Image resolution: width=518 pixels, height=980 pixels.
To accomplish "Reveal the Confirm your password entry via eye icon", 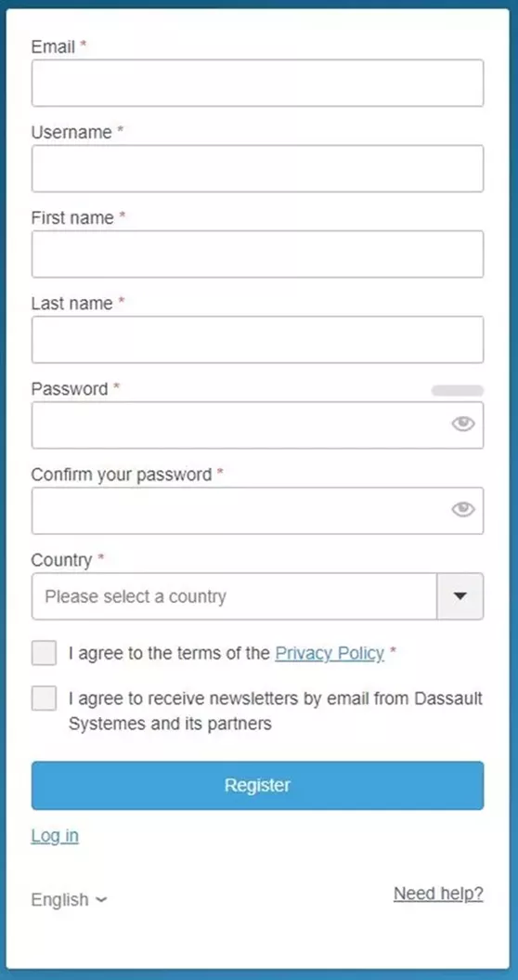I will pyautogui.click(x=463, y=510).
